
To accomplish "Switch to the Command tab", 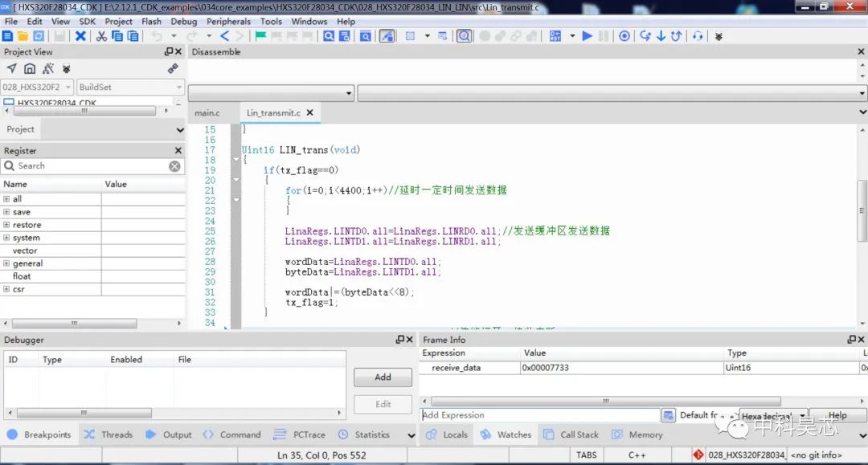I will pos(232,434).
